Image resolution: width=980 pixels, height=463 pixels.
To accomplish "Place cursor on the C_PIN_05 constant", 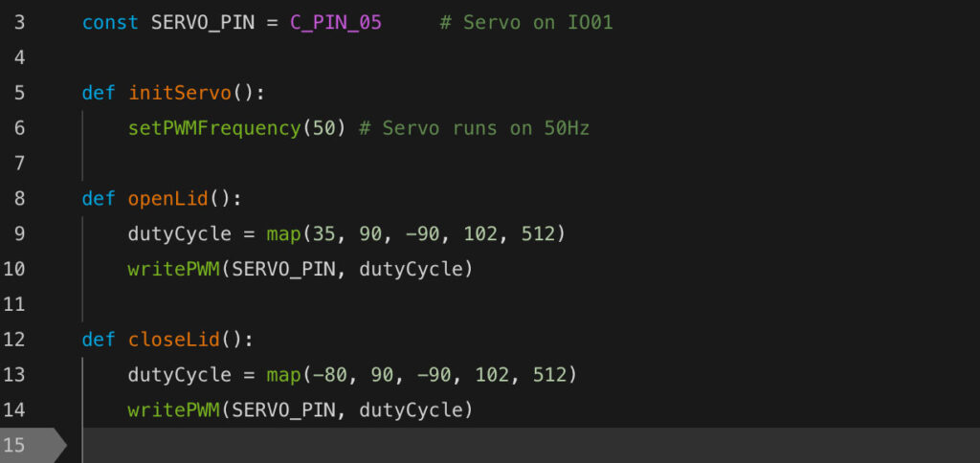I will coord(336,22).
